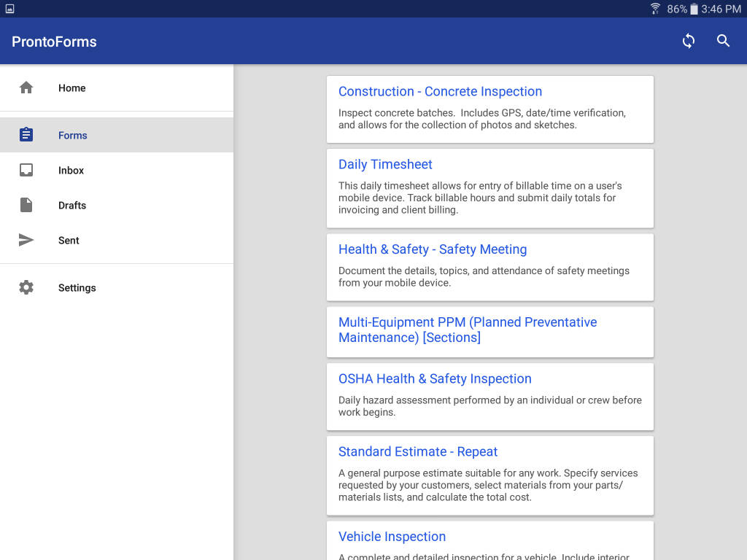Open Construction - Concrete Inspection form
Viewport: 747px width, 560px height.
[x=440, y=92]
